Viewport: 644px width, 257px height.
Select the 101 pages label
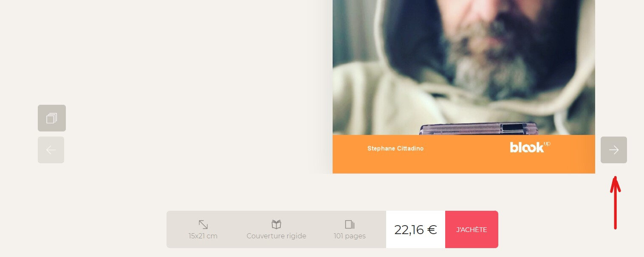coord(350,236)
